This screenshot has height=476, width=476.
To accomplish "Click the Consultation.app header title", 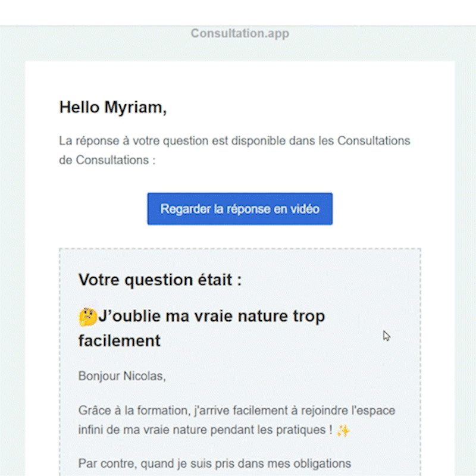I will 240,33.
